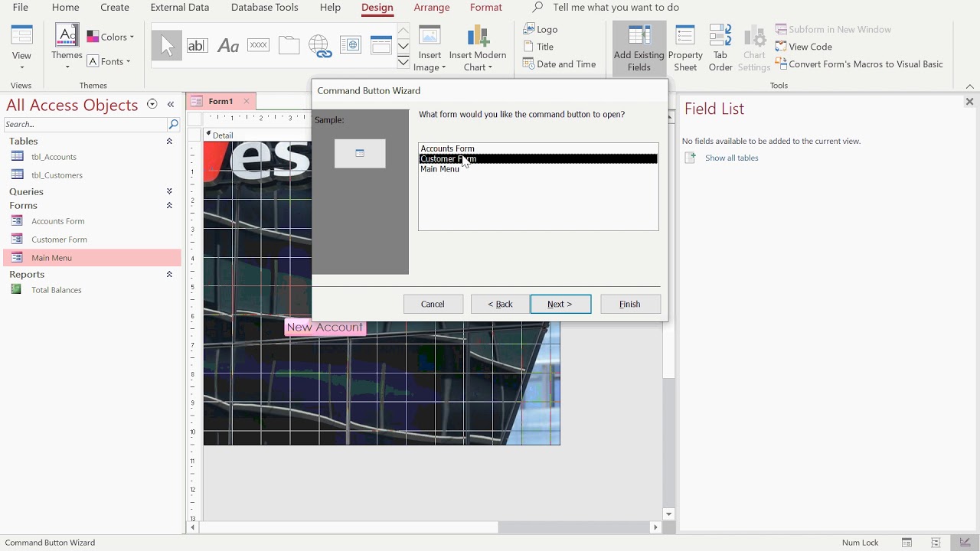Select Customer Form in wizard list
The height and width of the screenshot is (551, 980).
538,158
